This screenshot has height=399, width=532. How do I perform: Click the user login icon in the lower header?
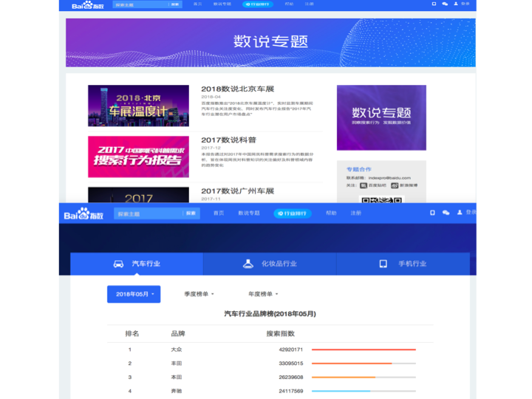(460, 212)
